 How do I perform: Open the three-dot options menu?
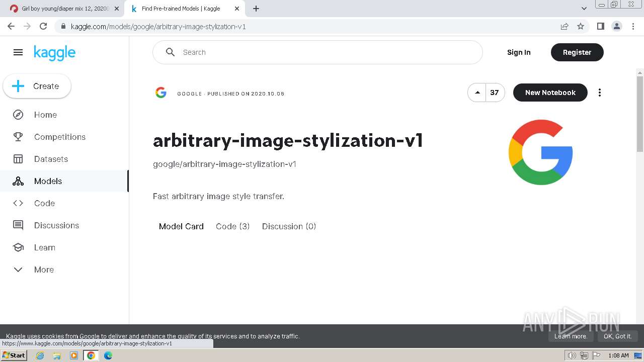click(x=599, y=93)
